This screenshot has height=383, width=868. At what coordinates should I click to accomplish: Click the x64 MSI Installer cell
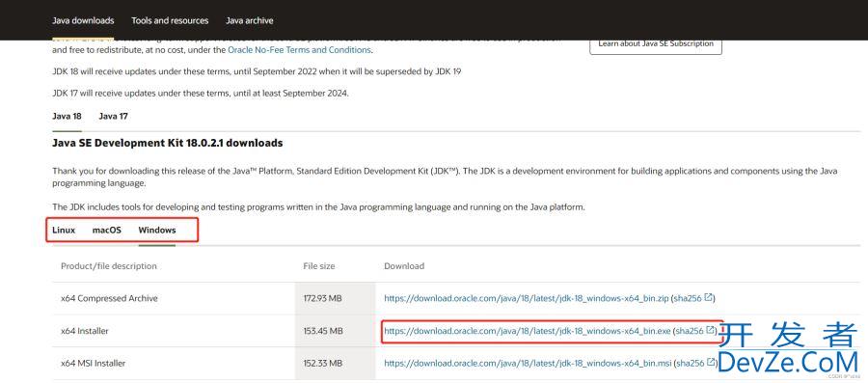93,364
